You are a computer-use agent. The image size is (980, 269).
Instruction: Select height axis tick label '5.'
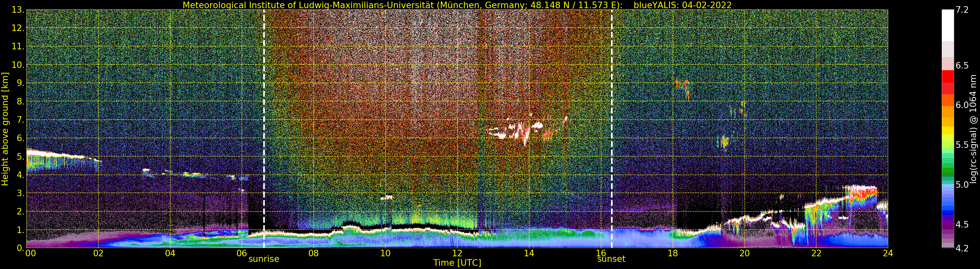click(x=21, y=156)
